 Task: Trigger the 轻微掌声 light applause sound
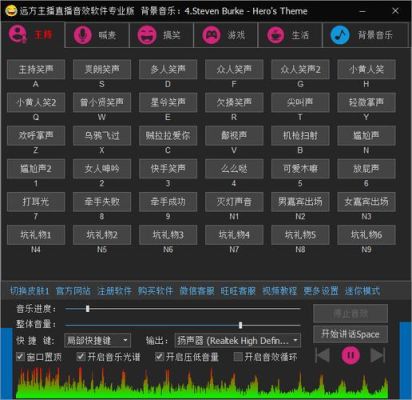click(x=366, y=102)
